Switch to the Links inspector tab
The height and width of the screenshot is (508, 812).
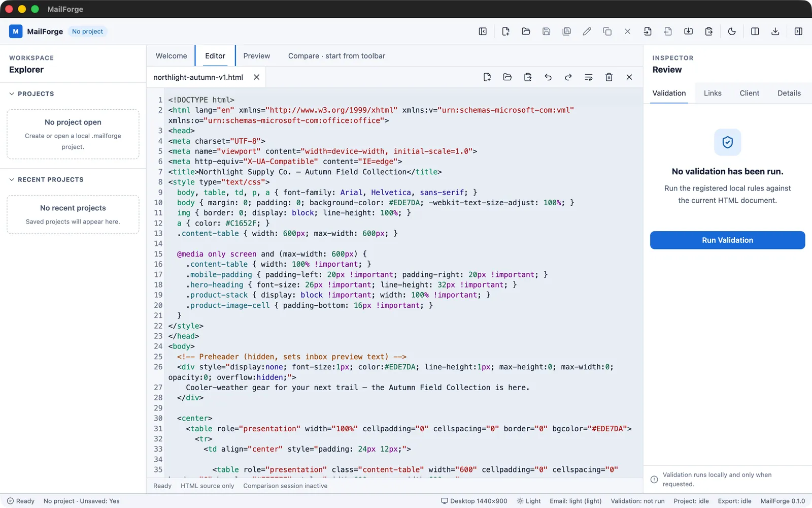(x=713, y=93)
